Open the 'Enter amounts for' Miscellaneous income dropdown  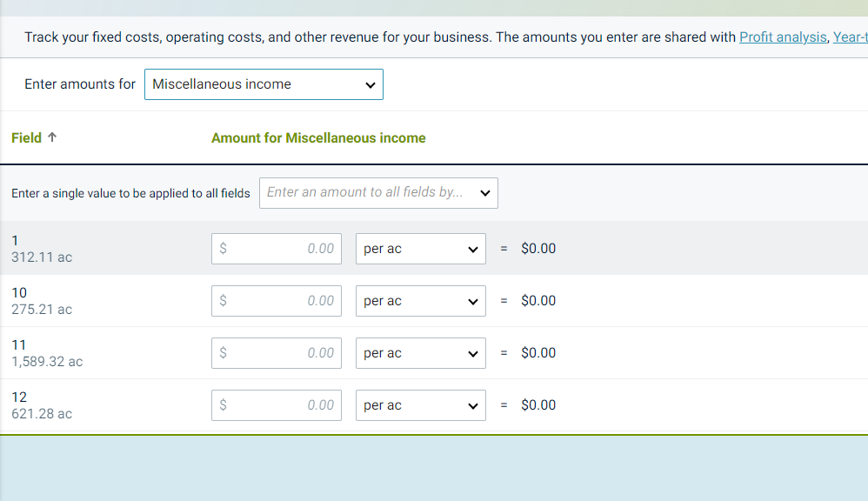(264, 84)
